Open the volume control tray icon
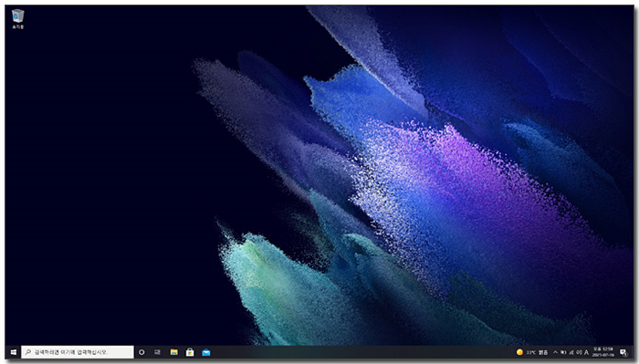This screenshot has height=364, width=639. point(579,352)
